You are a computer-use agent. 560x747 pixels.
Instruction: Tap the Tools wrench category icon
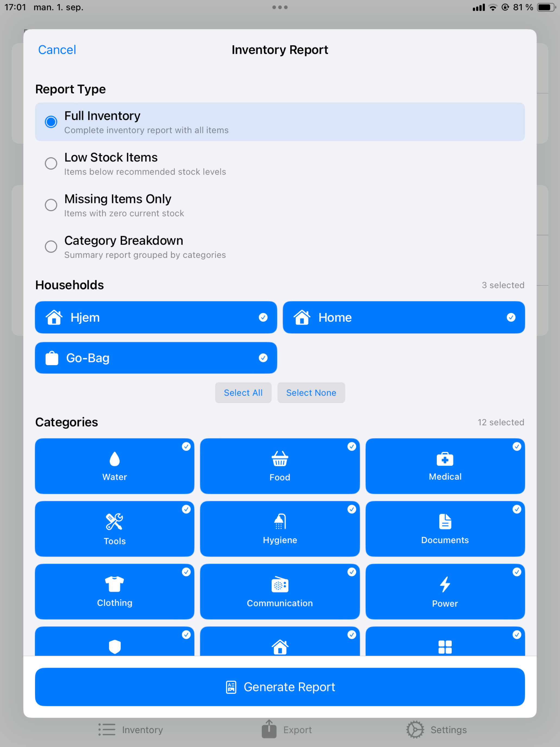pos(114,522)
